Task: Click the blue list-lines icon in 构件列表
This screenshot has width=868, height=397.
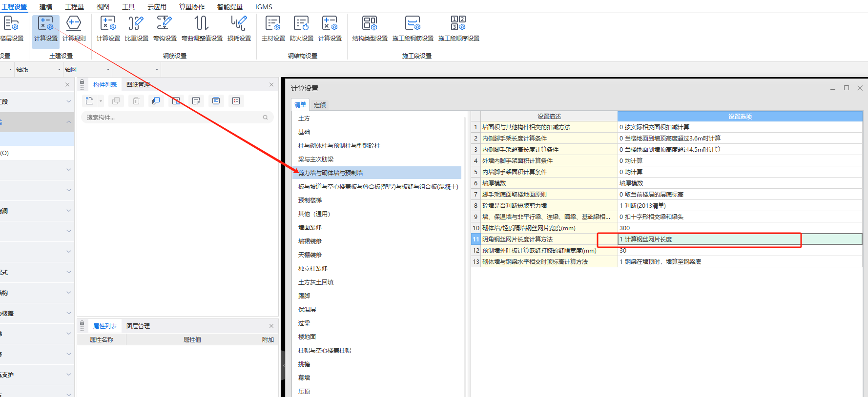Action: (x=216, y=101)
